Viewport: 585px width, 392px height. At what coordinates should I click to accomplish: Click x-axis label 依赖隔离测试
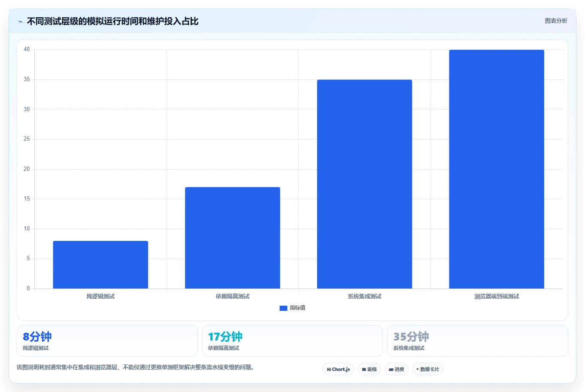point(233,297)
